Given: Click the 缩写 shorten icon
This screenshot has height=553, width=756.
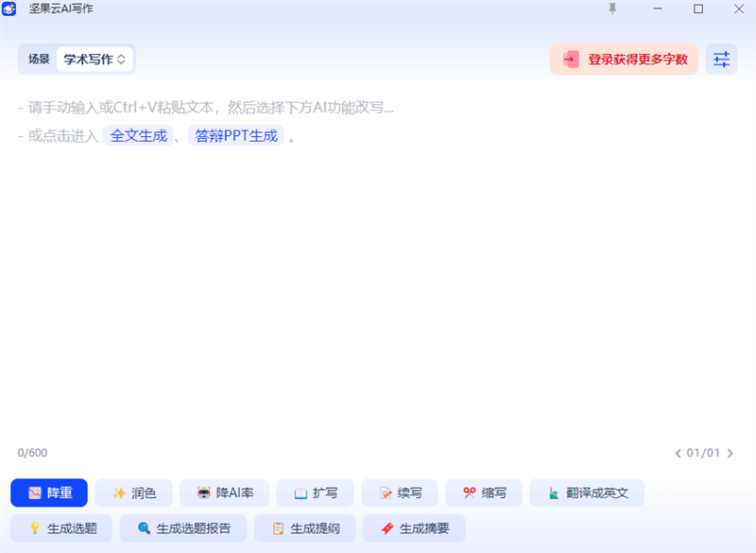Looking at the screenshot, I should (x=468, y=493).
